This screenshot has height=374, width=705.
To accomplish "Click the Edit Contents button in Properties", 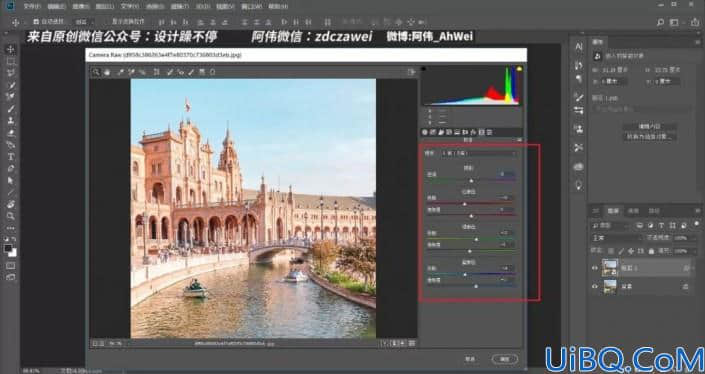I will tap(649, 127).
